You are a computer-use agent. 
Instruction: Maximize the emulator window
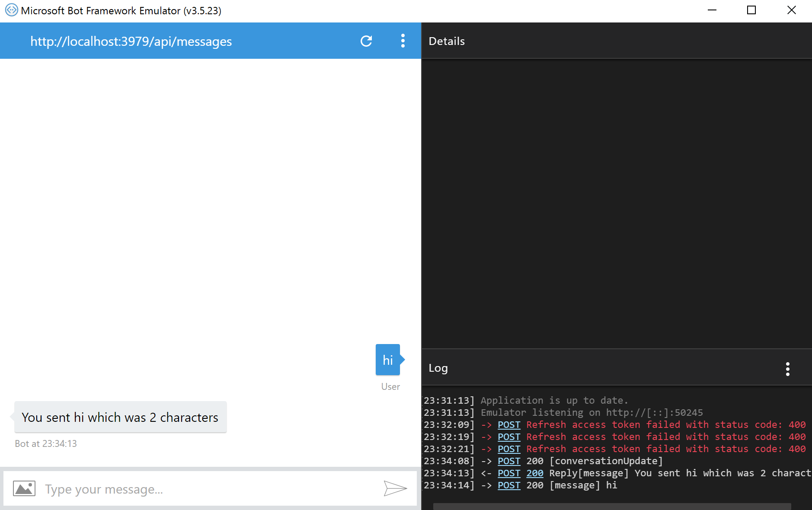click(751, 10)
